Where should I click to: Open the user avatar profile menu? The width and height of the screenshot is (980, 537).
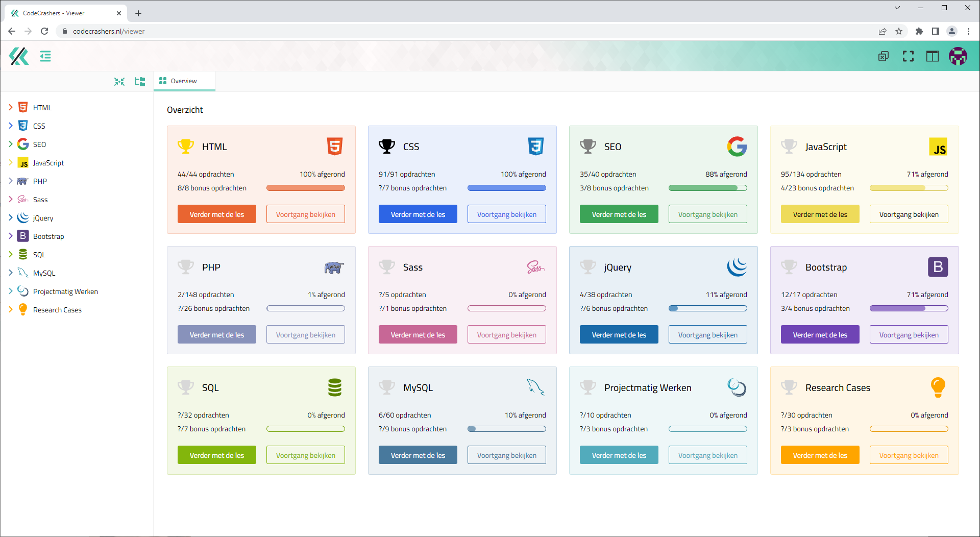[958, 56]
